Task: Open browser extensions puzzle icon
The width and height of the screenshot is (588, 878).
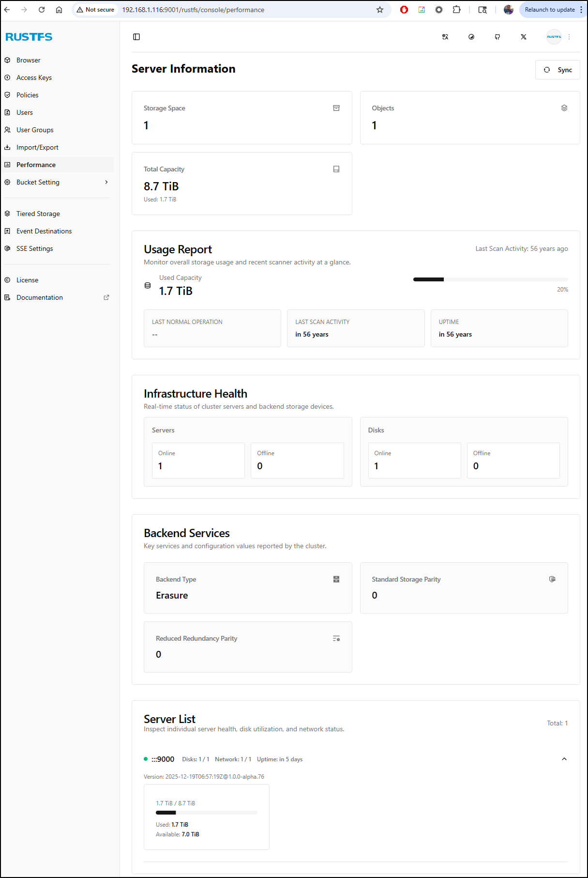Action: click(456, 10)
